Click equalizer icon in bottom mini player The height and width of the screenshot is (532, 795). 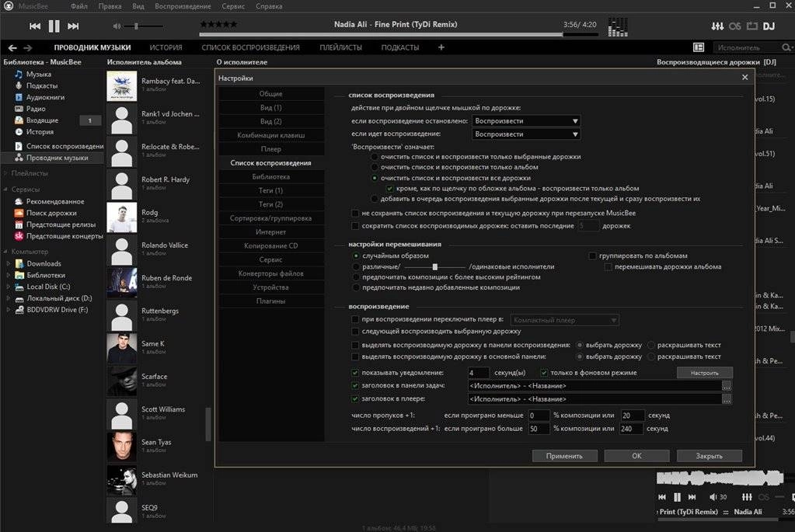(x=747, y=497)
